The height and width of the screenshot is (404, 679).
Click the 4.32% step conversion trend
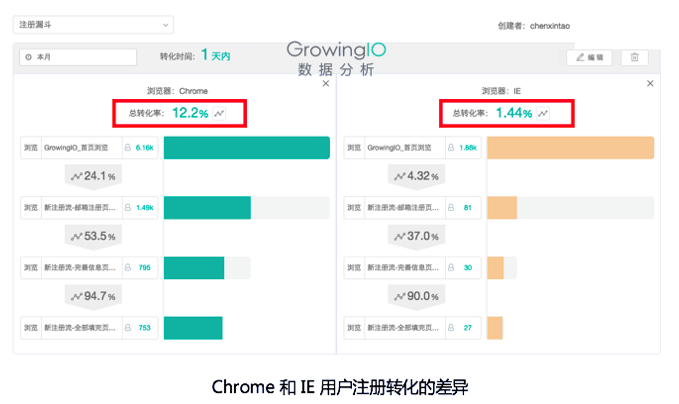[x=416, y=176]
